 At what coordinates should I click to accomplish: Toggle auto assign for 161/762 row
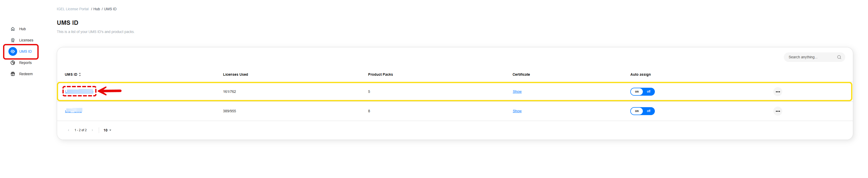click(x=642, y=92)
